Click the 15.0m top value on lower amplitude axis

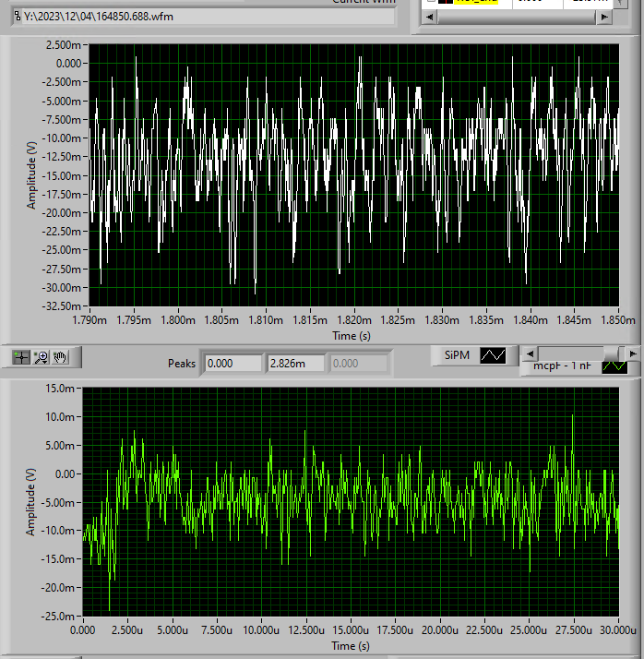point(56,389)
